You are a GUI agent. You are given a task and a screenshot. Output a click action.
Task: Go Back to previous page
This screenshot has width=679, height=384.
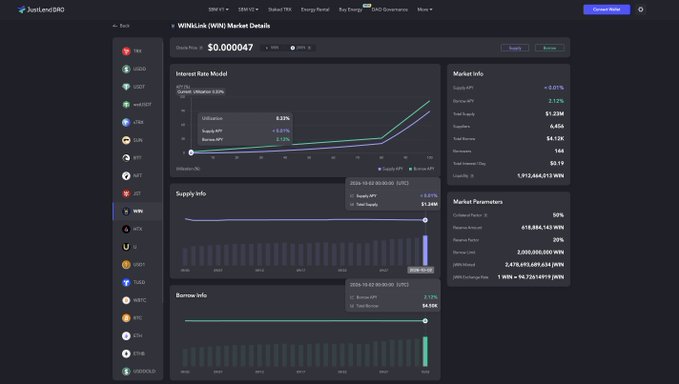tap(121, 26)
